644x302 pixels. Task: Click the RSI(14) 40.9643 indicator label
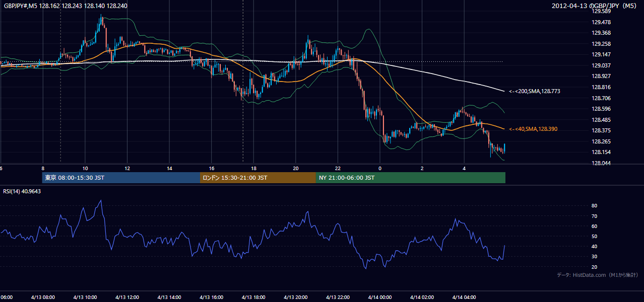(x=22, y=191)
